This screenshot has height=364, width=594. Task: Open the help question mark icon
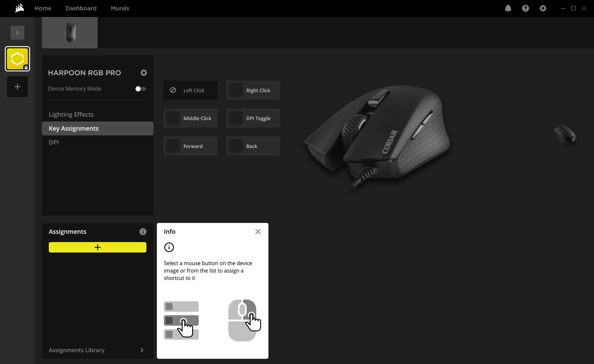(526, 8)
